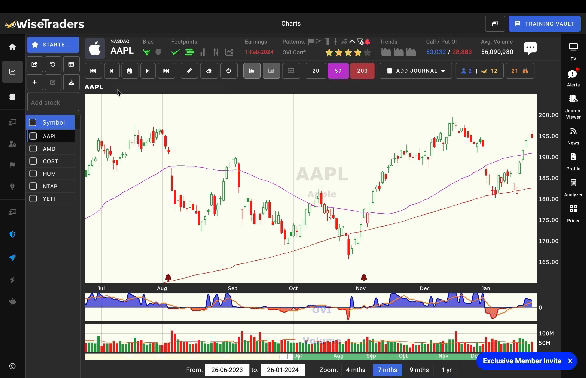Select the pencil drawing tool in toolbar
The width and height of the screenshot is (586, 378).
point(189,71)
